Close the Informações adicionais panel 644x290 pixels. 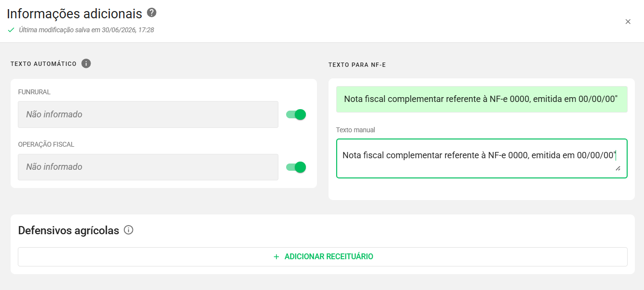click(628, 22)
